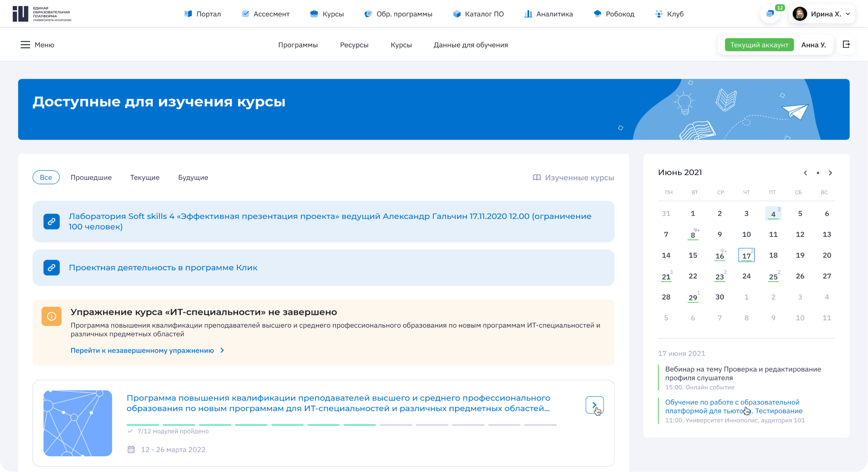Open the Ресурсы menu item
Viewport: 868px width, 472px height.
click(354, 45)
